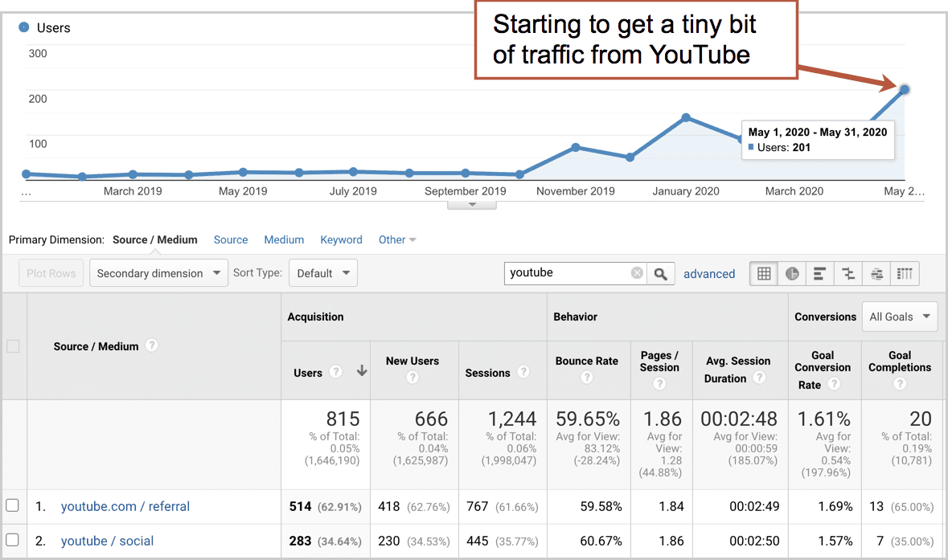Image resolution: width=948 pixels, height=560 pixels.
Task: Switch to term cloud view icon
Action: click(x=876, y=274)
